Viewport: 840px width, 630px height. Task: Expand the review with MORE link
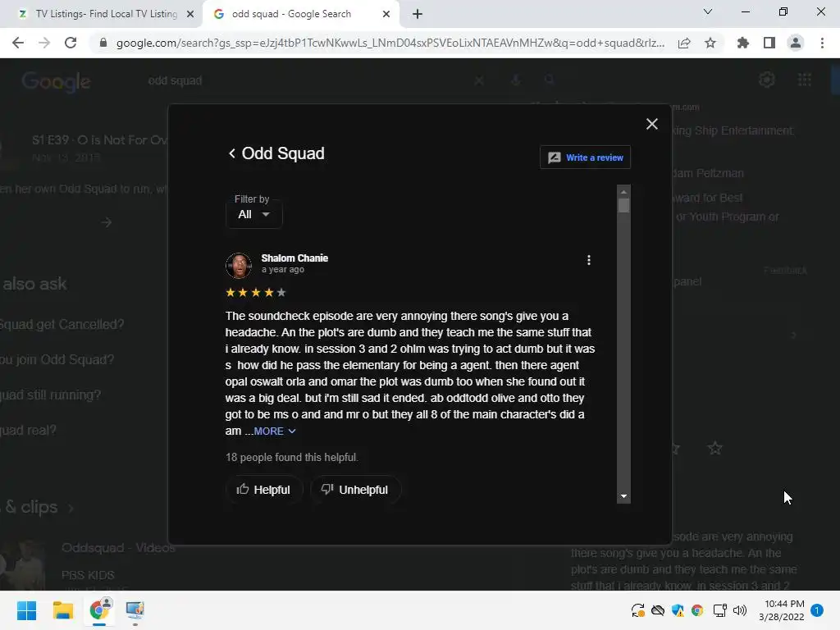click(x=274, y=431)
